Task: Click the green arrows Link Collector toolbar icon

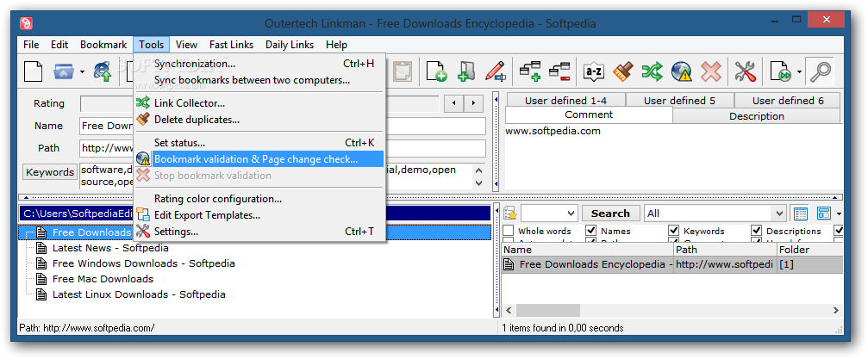Action: click(x=653, y=71)
